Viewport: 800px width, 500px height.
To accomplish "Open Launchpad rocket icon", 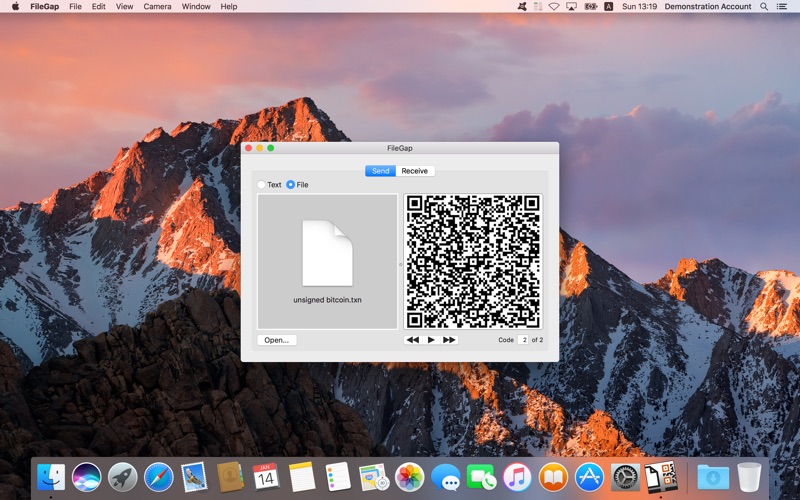I will coord(122,477).
